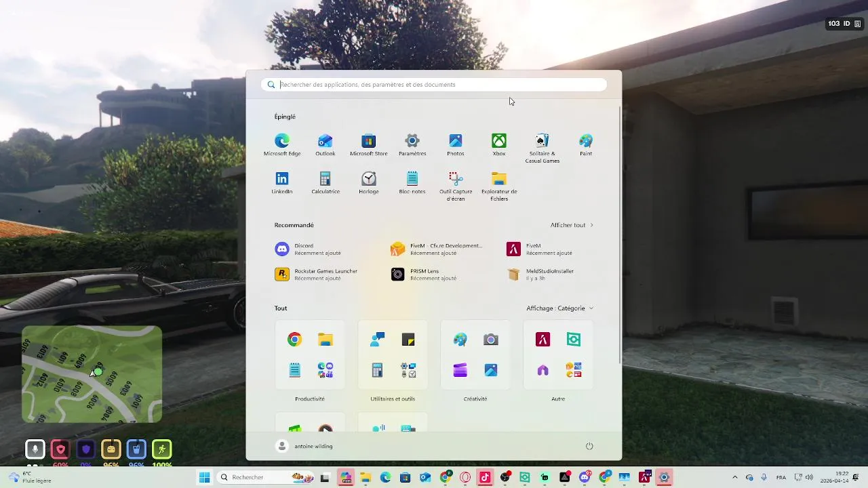Viewport: 868px width, 488px height.
Task: Launch pinned Photos app
Action: coord(456,145)
